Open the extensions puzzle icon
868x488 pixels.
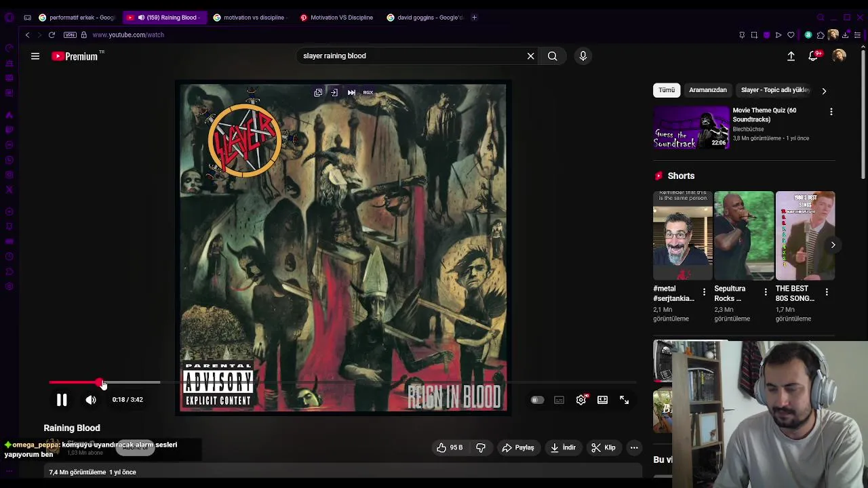pyautogui.click(x=821, y=35)
